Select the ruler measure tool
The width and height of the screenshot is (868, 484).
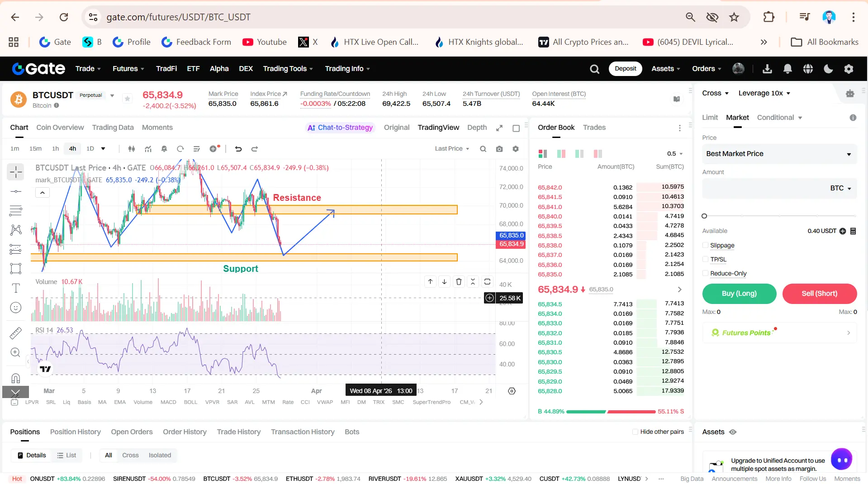coord(16,333)
